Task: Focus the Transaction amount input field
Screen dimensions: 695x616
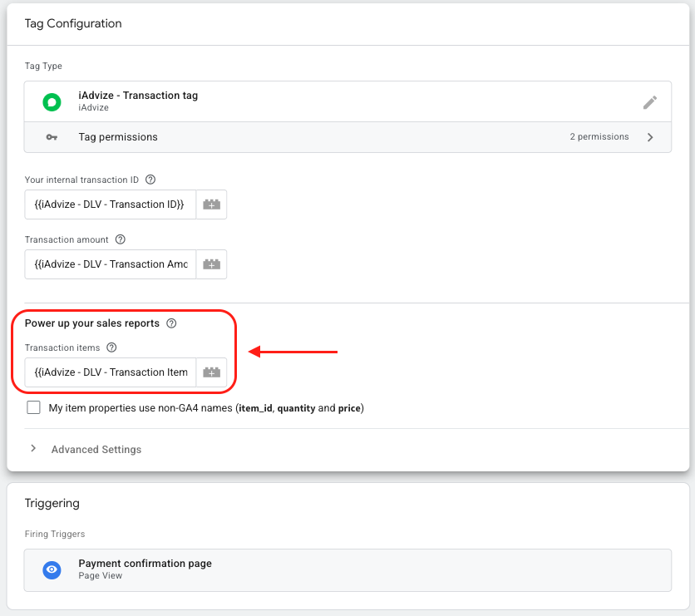Action: click(111, 264)
